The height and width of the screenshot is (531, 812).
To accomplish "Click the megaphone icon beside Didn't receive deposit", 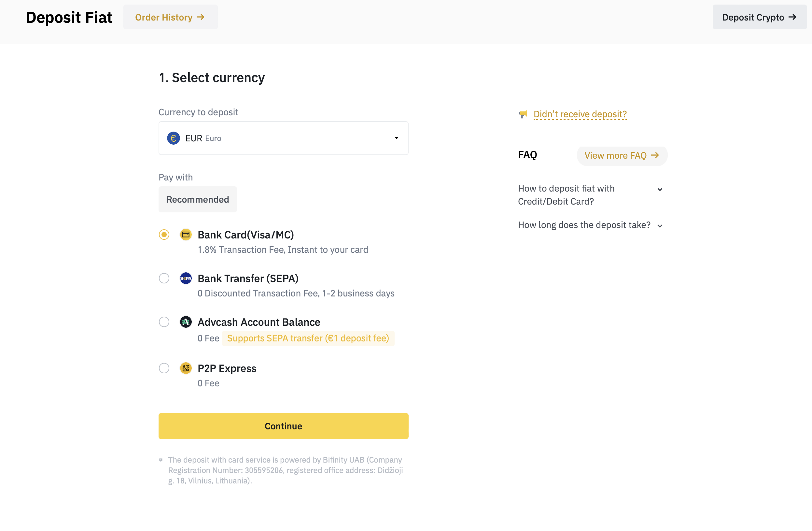I will 523,114.
